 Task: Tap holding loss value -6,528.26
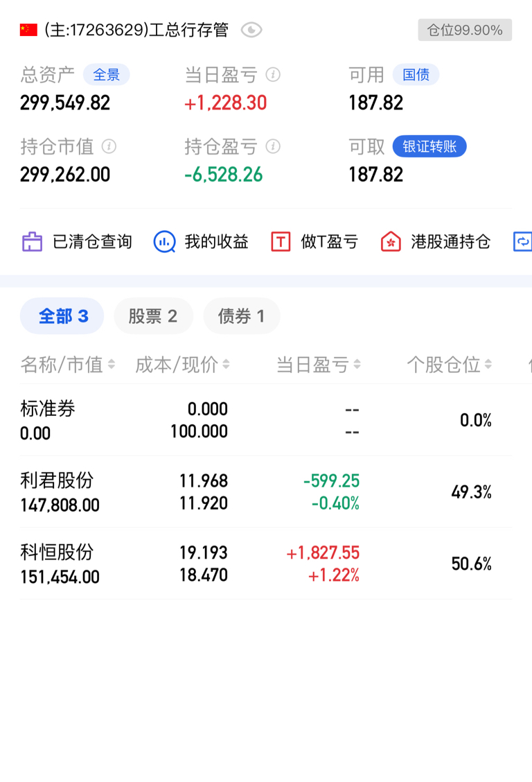click(224, 175)
